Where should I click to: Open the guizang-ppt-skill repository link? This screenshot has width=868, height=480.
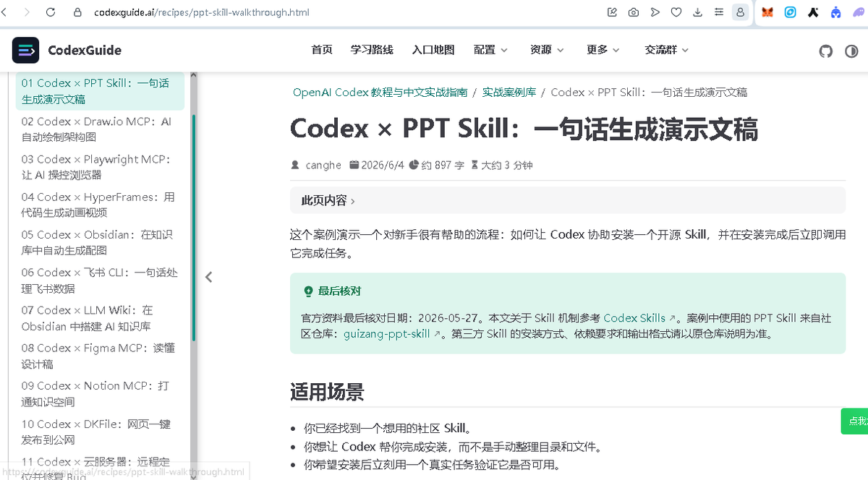pyautogui.click(x=392, y=334)
